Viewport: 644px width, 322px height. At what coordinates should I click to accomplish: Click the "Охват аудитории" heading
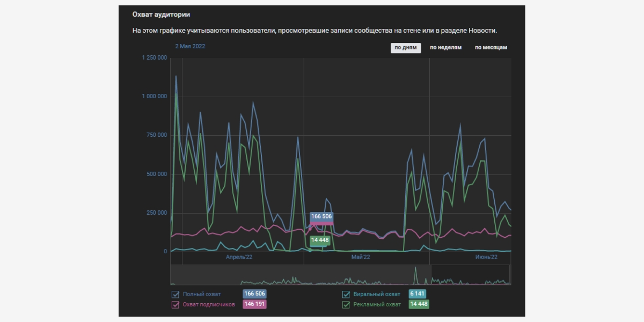coord(161,14)
